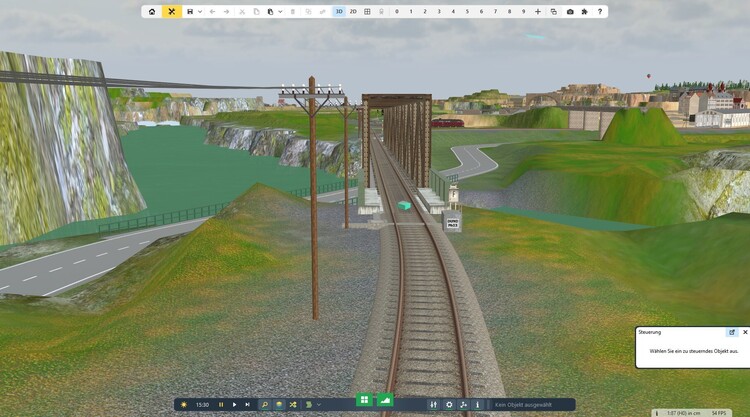Open the yellow tools editor button

(x=172, y=11)
